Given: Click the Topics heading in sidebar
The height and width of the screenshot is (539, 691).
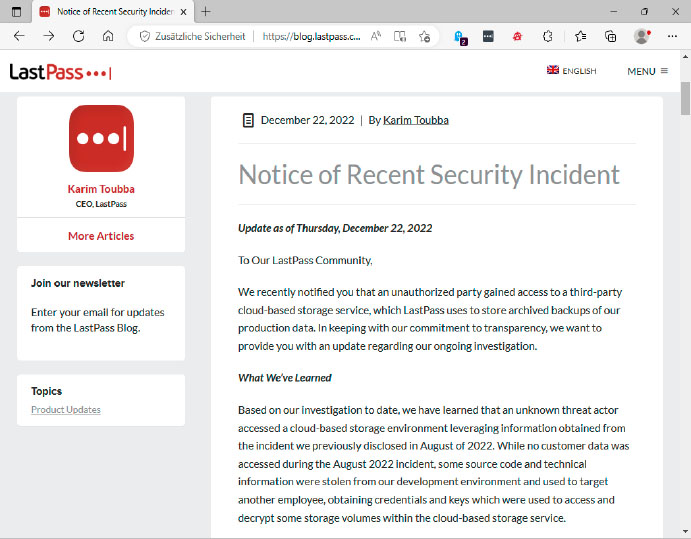Looking at the screenshot, I should point(46,391).
